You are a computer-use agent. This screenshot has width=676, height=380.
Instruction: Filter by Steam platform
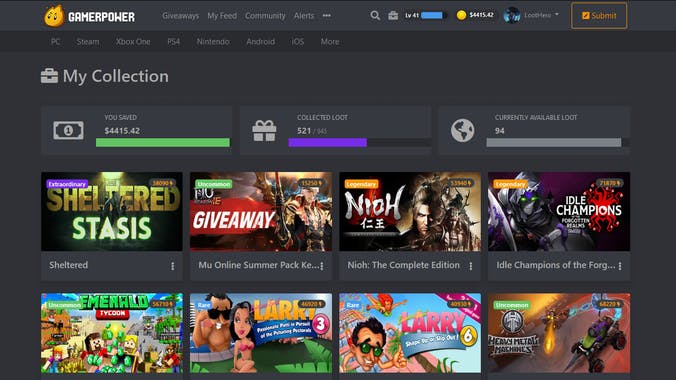pos(88,41)
